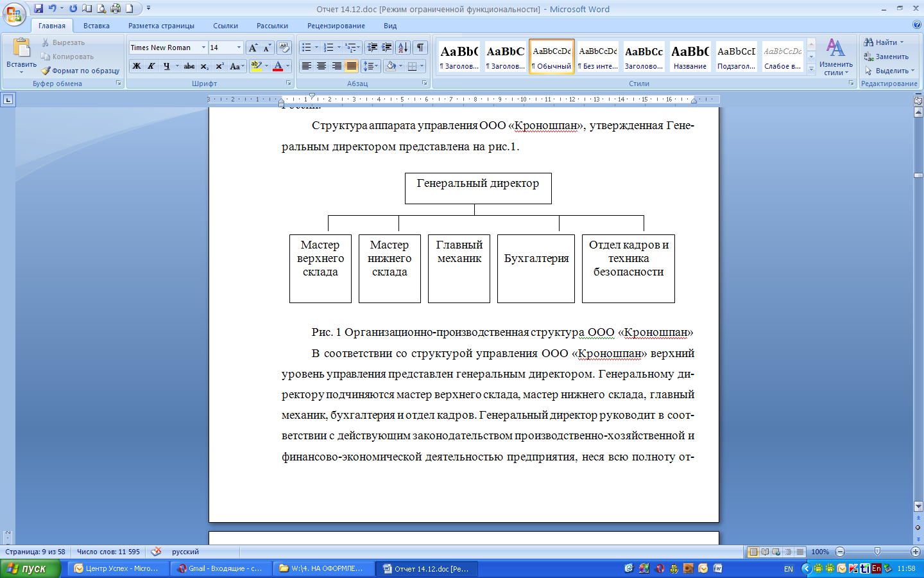Click the Вырезать (cut) scissors button

point(63,42)
